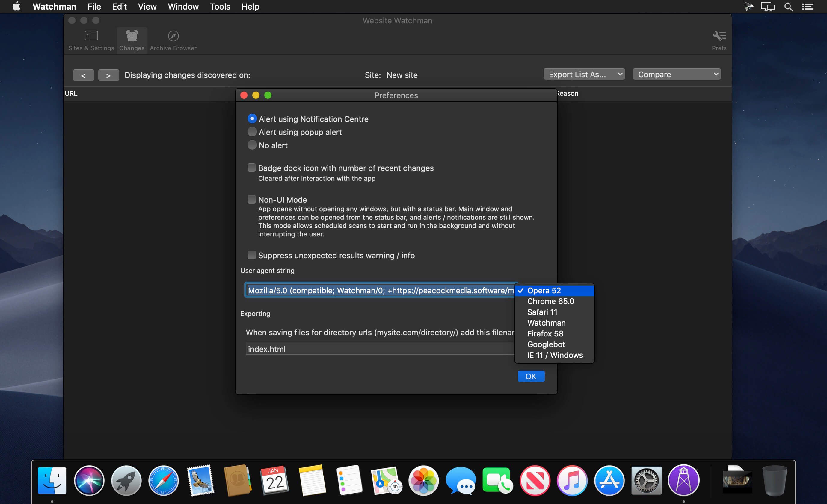The width and height of the screenshot is (827, 504).
Task: Open System Preferences gear in dock
Action: pyautogui.click(x=646, y=480)
